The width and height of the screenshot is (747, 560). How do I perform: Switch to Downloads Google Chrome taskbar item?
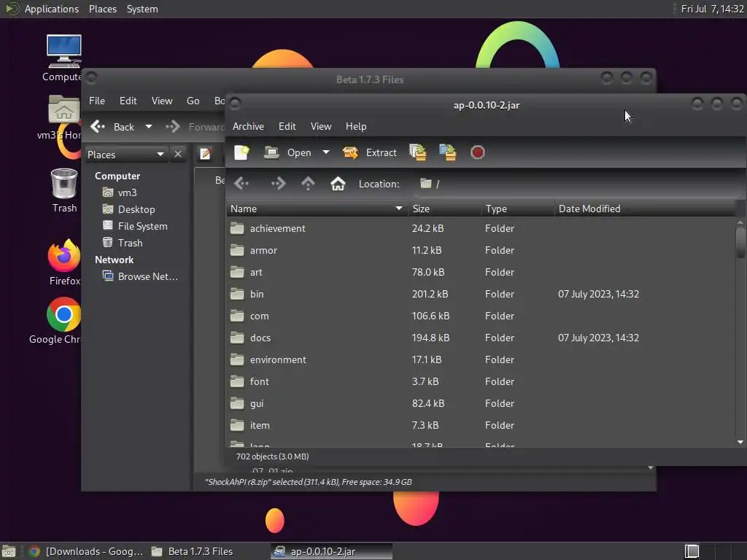(x=86, y=551)
